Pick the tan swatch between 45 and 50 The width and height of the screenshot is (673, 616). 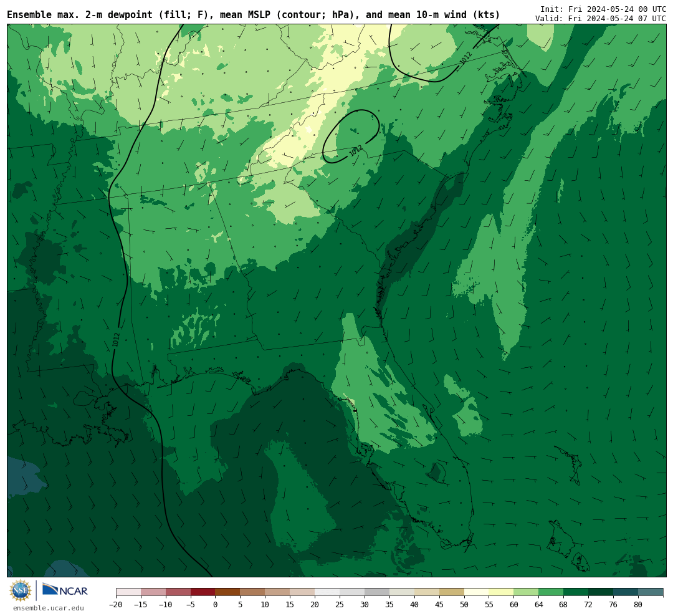[452, 592]
